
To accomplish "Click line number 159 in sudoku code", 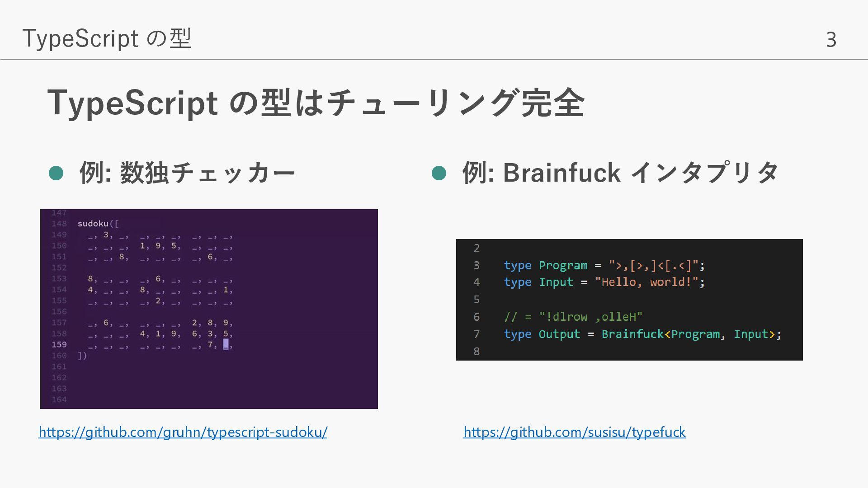I will pyautogui.click(x=59, y=345).
